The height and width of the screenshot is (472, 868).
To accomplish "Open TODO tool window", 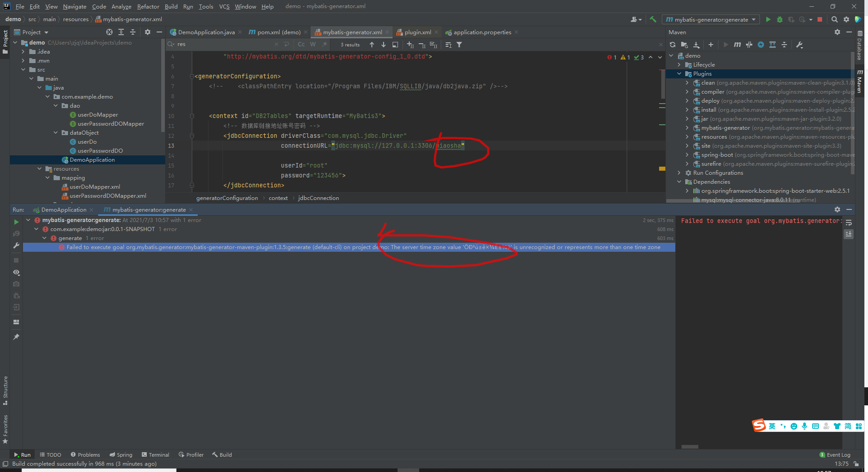I will 50,455.
